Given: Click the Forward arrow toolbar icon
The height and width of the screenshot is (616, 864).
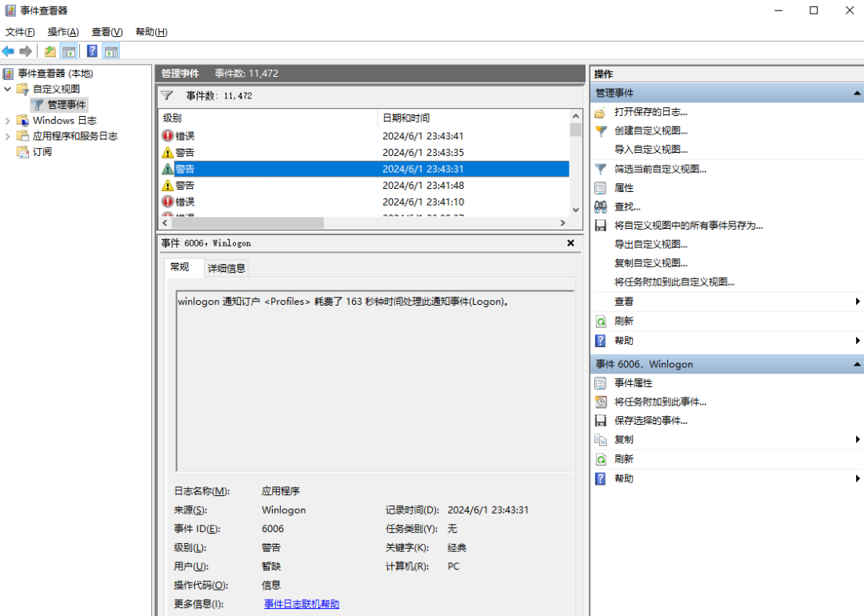Looking at the screenshot, I should click(26, 52).
